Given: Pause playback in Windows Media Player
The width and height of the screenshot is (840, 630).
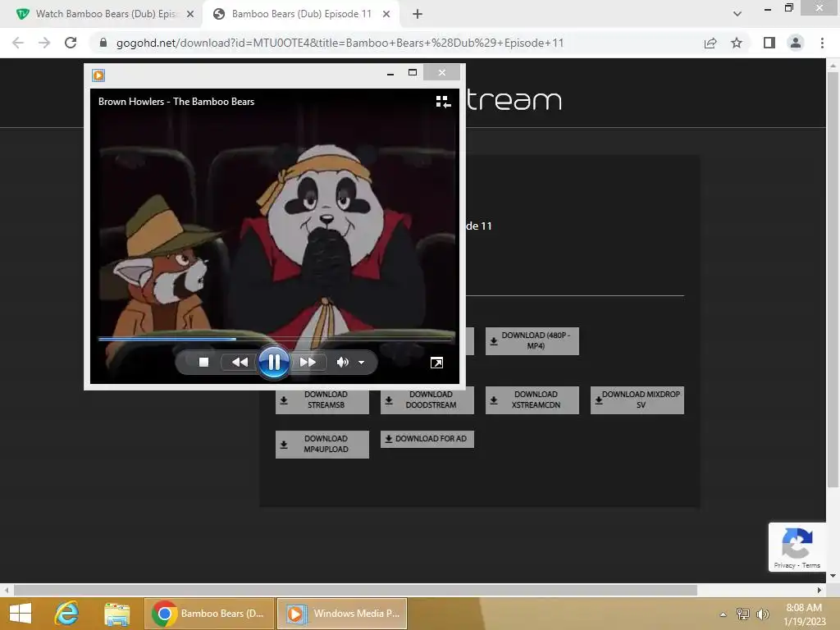Looking at the screenshot, I should click(273, 363).
